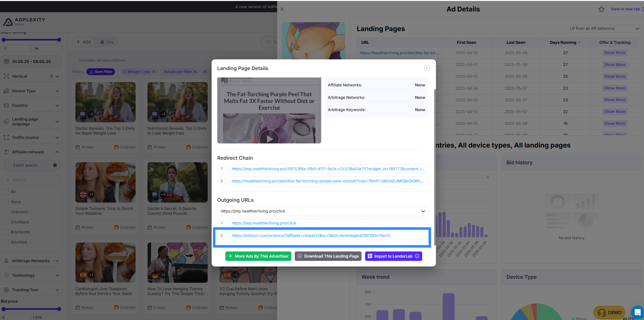Click the favorite star icon in Ad Details
644x320 pixels.
pyautogui.click(x=601, y=9)
